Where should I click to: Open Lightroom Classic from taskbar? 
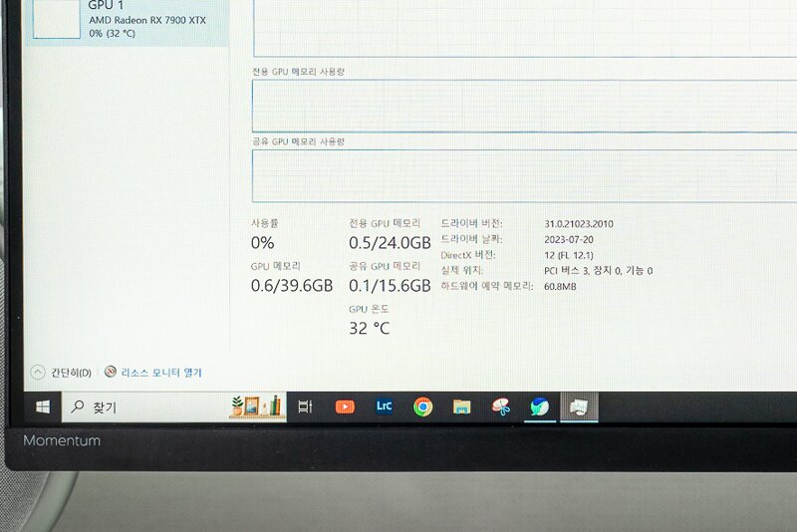tap(384, 406)
